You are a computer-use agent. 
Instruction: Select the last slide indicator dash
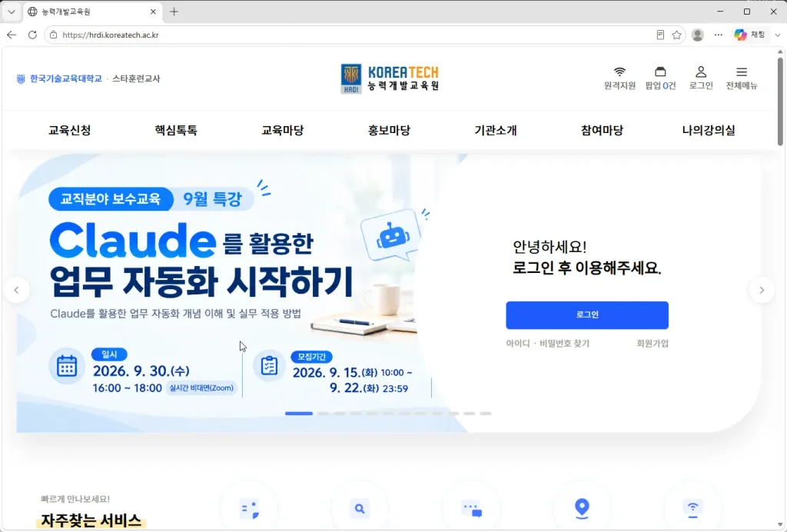pyautogui.click(x=486, y=414)
